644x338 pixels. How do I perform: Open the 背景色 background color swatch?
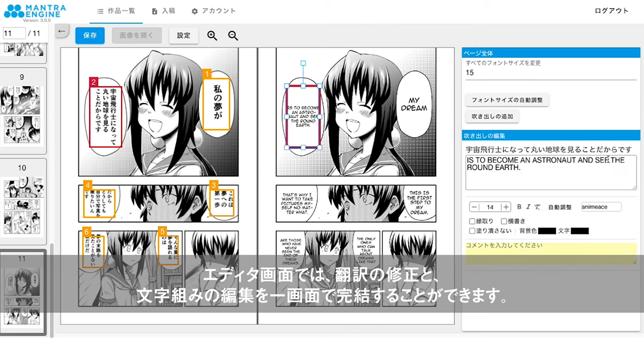click(547, 231)
